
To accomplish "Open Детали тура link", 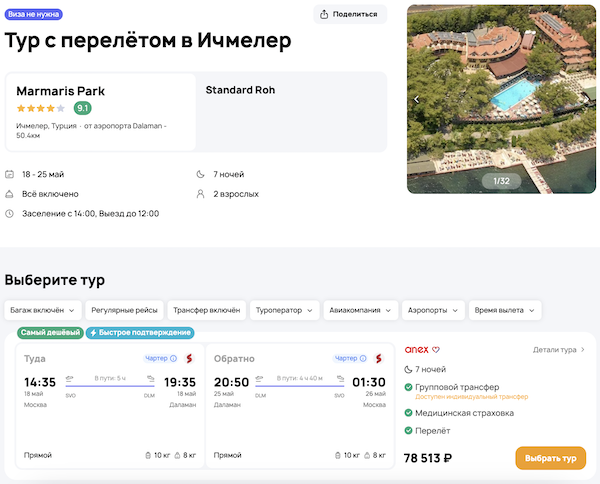I will tap(558, 350).
